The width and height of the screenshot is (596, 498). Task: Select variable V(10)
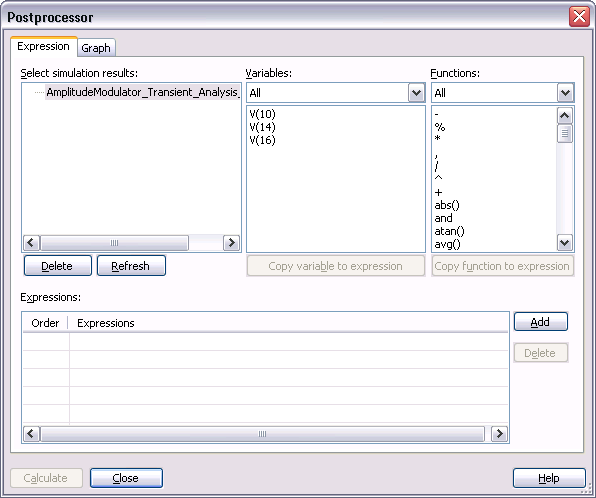263,114
